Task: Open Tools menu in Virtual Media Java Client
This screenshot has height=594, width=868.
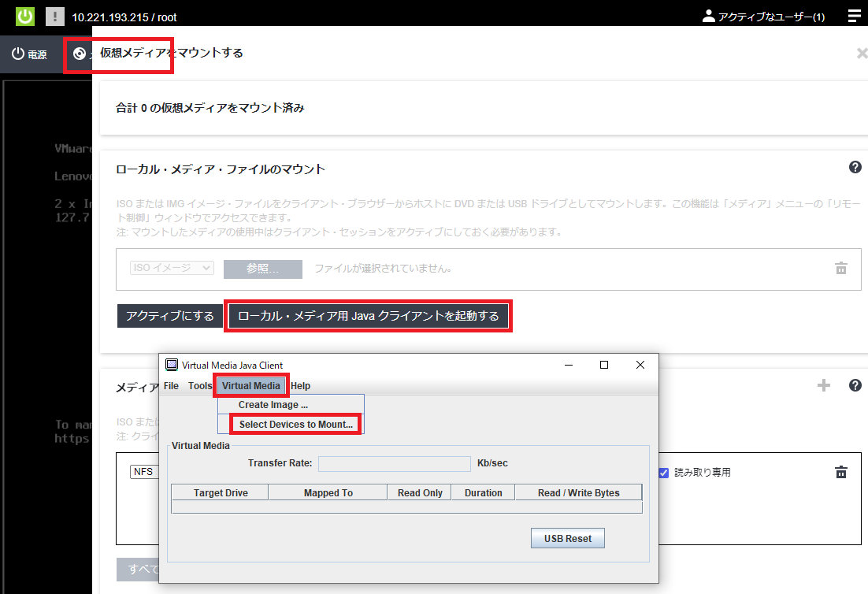Action: (200, 386)
